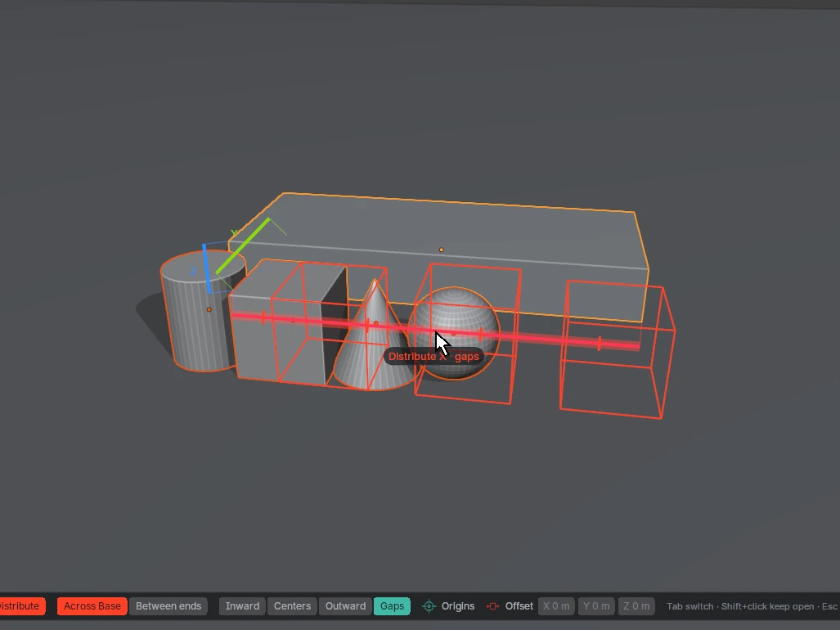The image size is (840, 630).
Task: Click the "Tab switch" hint text
Action: point(690,606)
